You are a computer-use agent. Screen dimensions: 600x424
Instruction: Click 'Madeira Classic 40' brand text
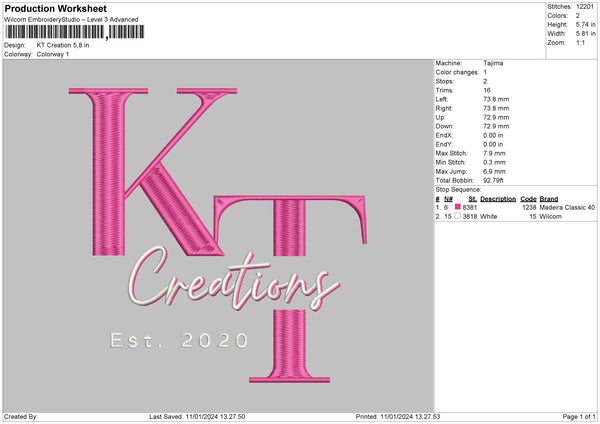point(567,207)
